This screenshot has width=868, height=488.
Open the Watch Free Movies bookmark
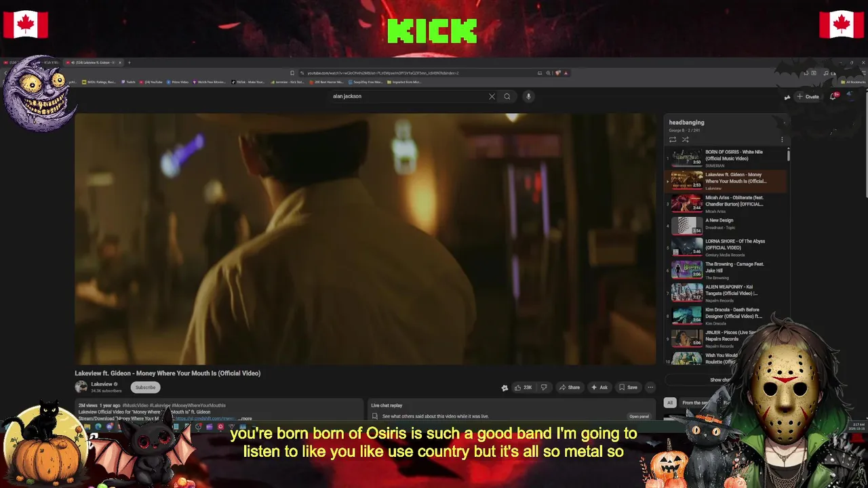click(211, 82)
